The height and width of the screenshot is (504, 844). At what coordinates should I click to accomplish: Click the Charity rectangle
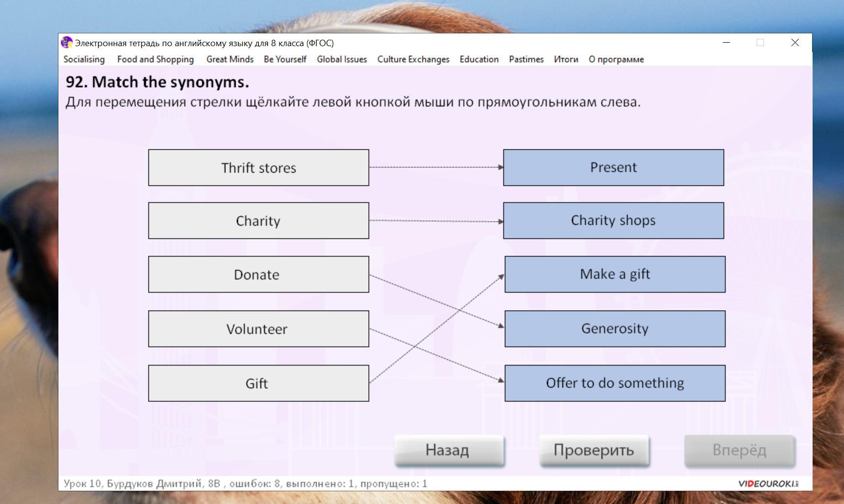259,221
